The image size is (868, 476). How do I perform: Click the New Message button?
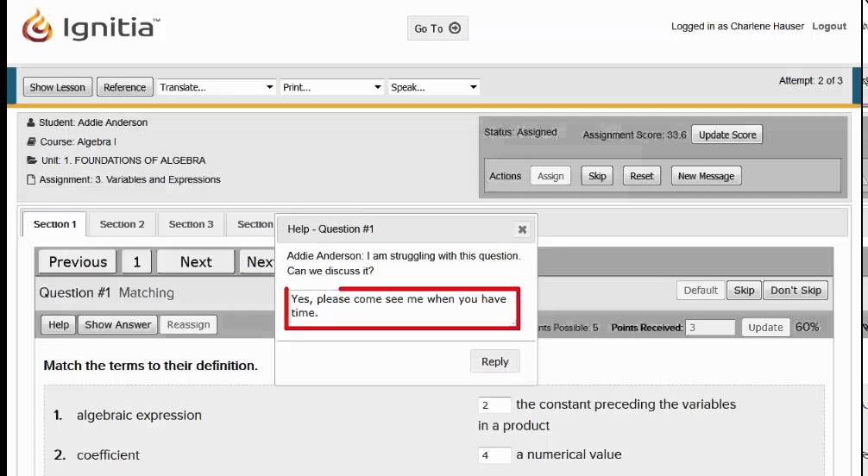706,176
